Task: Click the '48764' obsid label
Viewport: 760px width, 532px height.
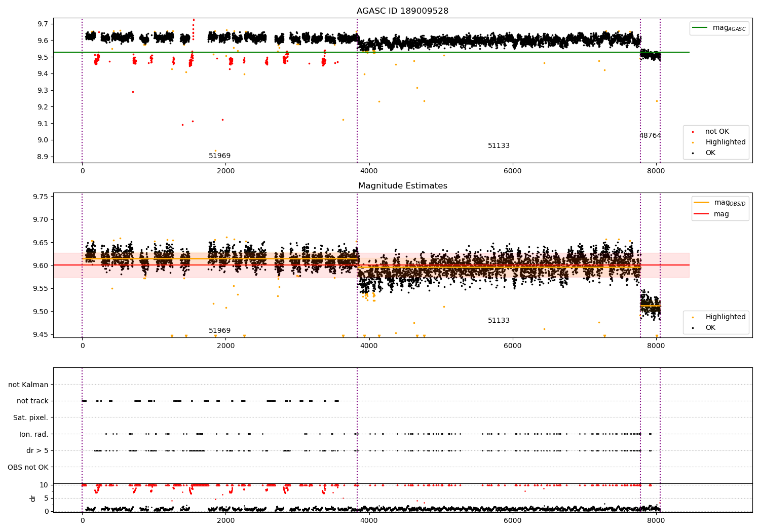Action: [650, 136]
